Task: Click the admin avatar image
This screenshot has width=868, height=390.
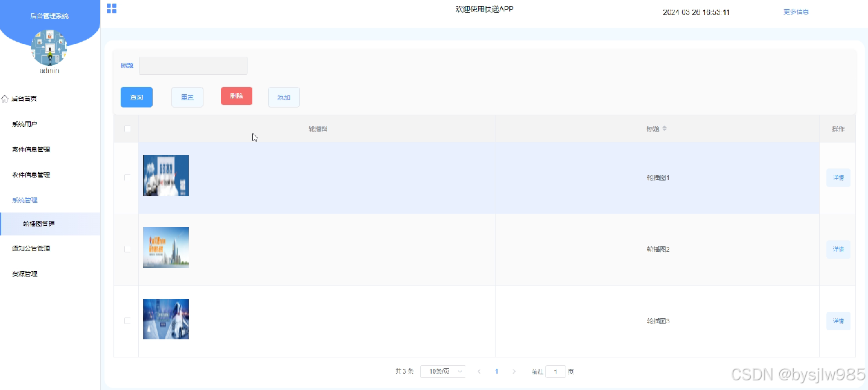Action: 49,47
